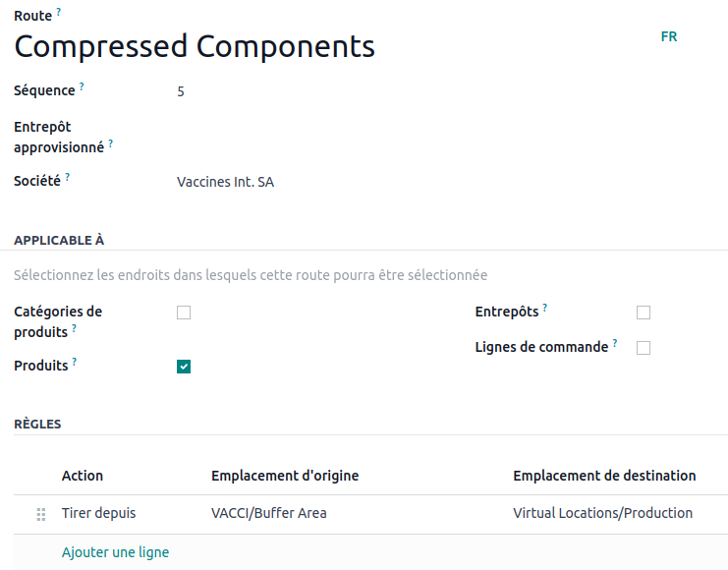Viewport: 728px width, 570px height.
Task: Click help icon beside Entrepôts label
Action: [545, 308]
